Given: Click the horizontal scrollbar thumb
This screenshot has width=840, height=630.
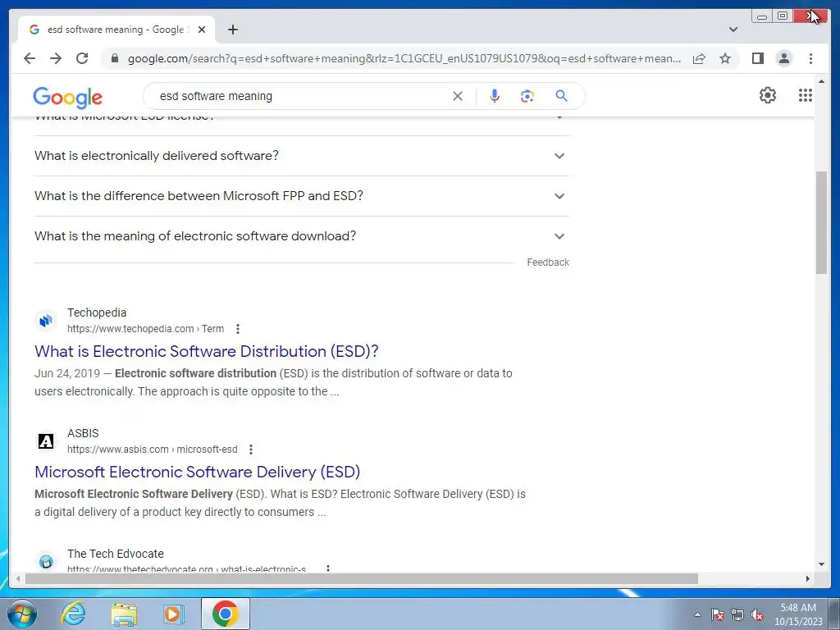Looking at the screenshot, I should [362, 578].
